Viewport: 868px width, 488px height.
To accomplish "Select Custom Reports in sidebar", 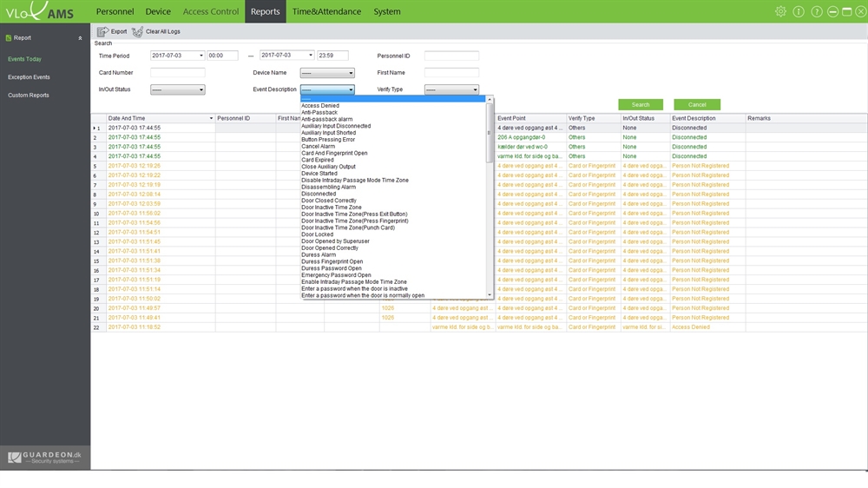I will pyautogui.click(x=29, y=96).
